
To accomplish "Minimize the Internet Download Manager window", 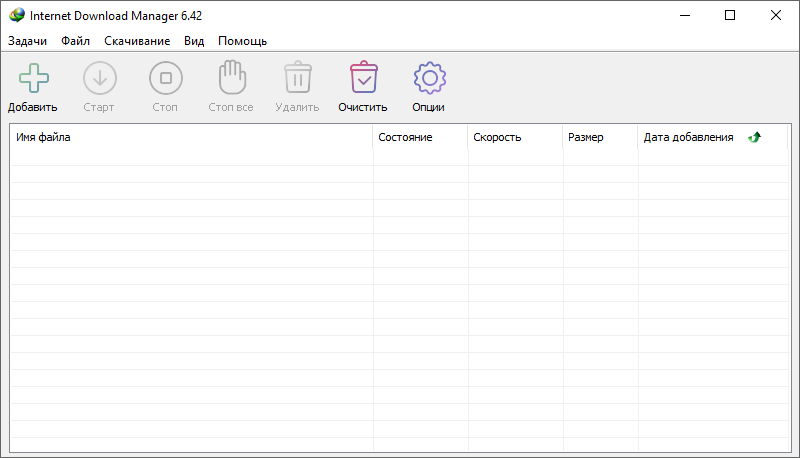I will [x=685, y=15].
